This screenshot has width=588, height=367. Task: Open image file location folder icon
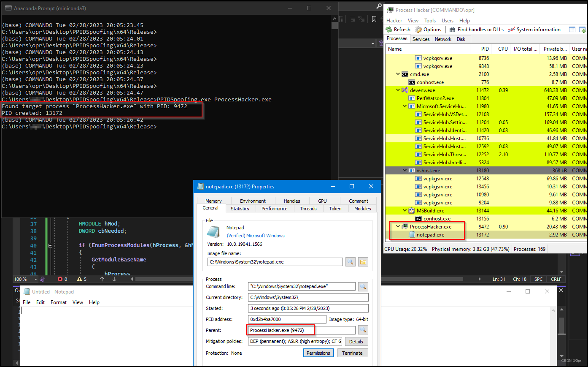tap(363, 262)
